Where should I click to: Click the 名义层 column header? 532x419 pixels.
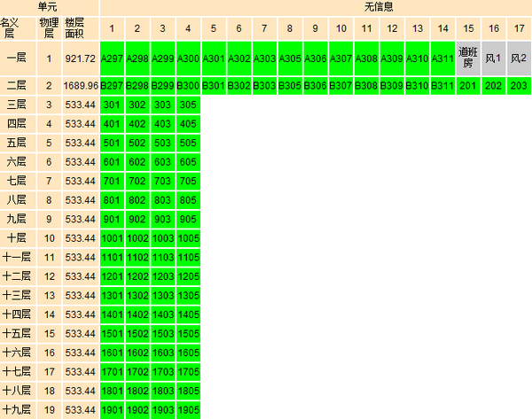point(18,28)
